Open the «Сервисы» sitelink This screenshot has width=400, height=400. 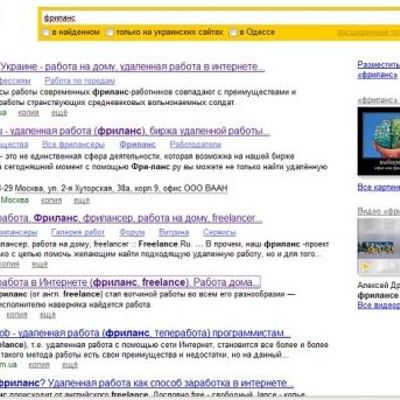pos(219,232)
